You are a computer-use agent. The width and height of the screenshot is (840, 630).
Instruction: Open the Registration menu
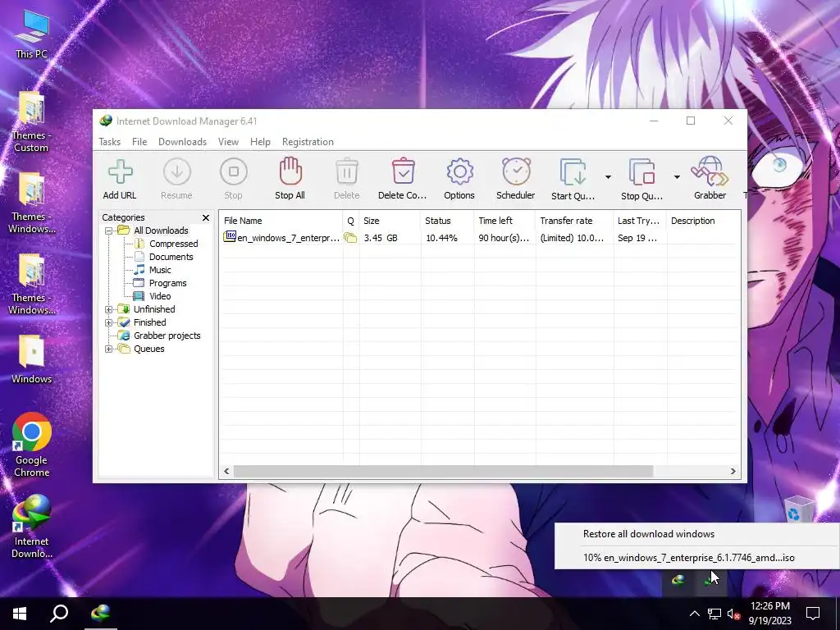click(308, 142)
